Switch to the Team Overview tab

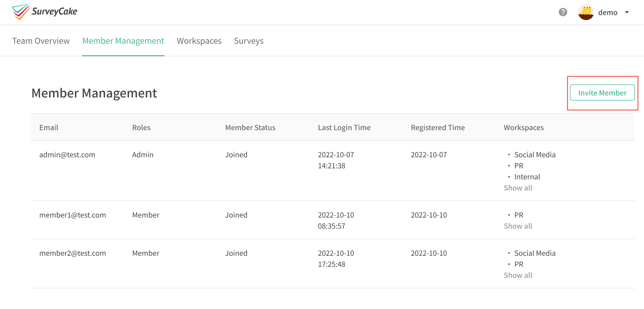coord(41,41)
